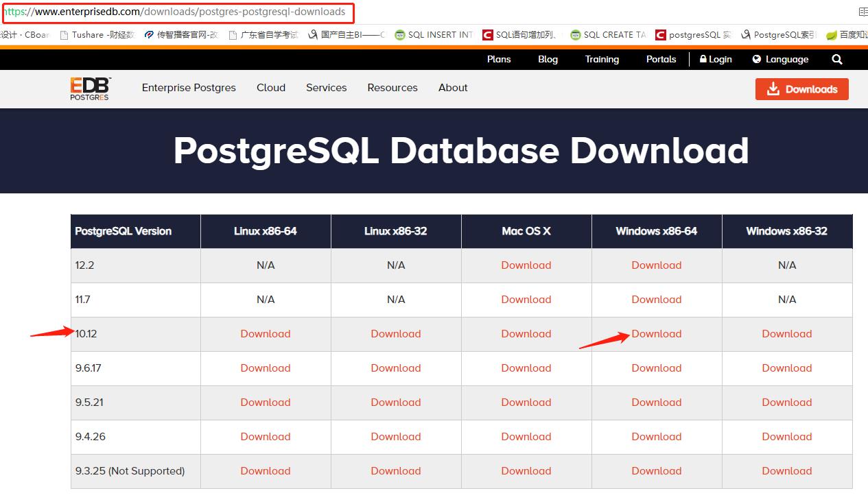
Task: Download version 9.4.26 for Linux x86-64
Action: (x=266, y=437)
